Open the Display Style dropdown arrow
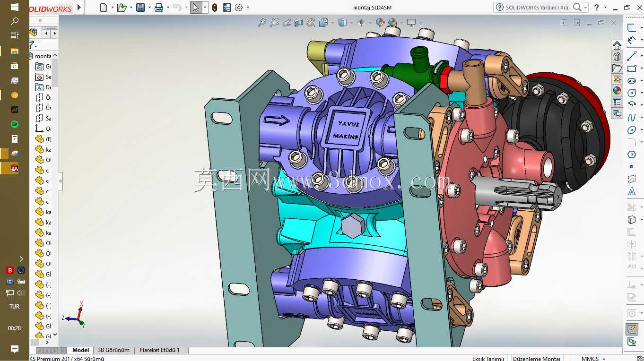Image resolution: width=644 pixels, height=361 pixels. (x=351, y=23)
